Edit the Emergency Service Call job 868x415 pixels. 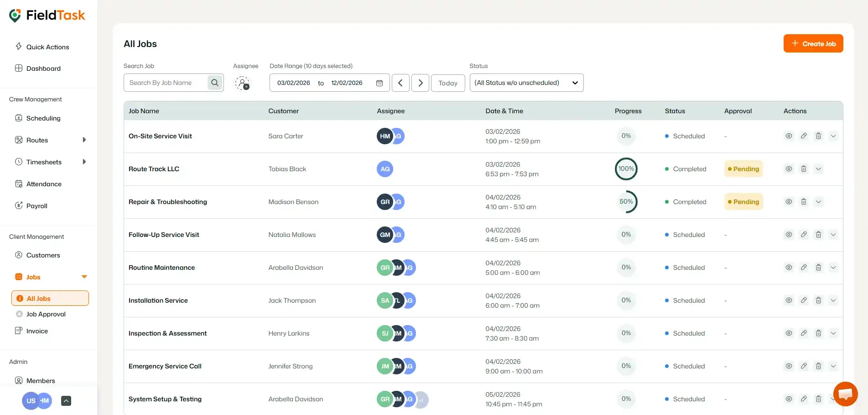(x=804, y=366)
